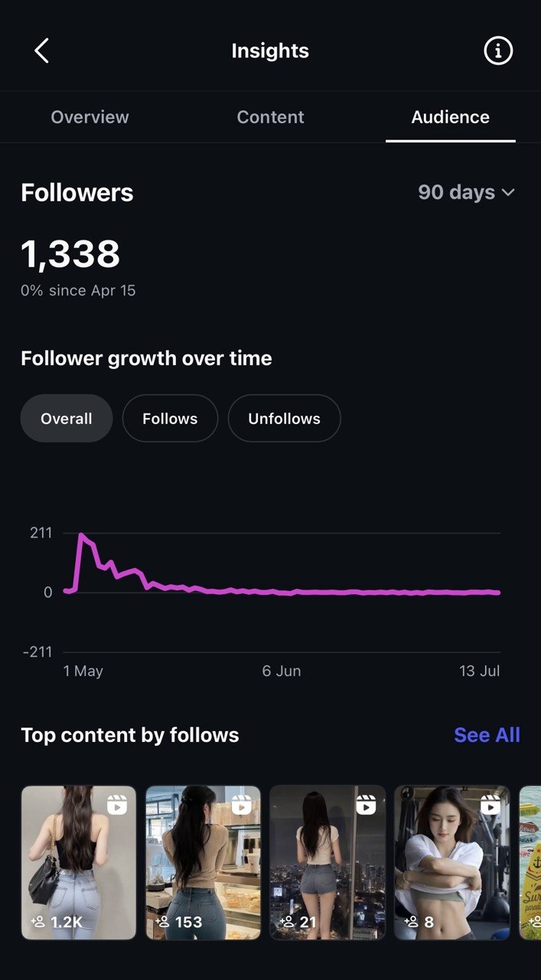Select the Follows filter chip
The height and width of the screenshot is (980, 541).
click(170, 418)
